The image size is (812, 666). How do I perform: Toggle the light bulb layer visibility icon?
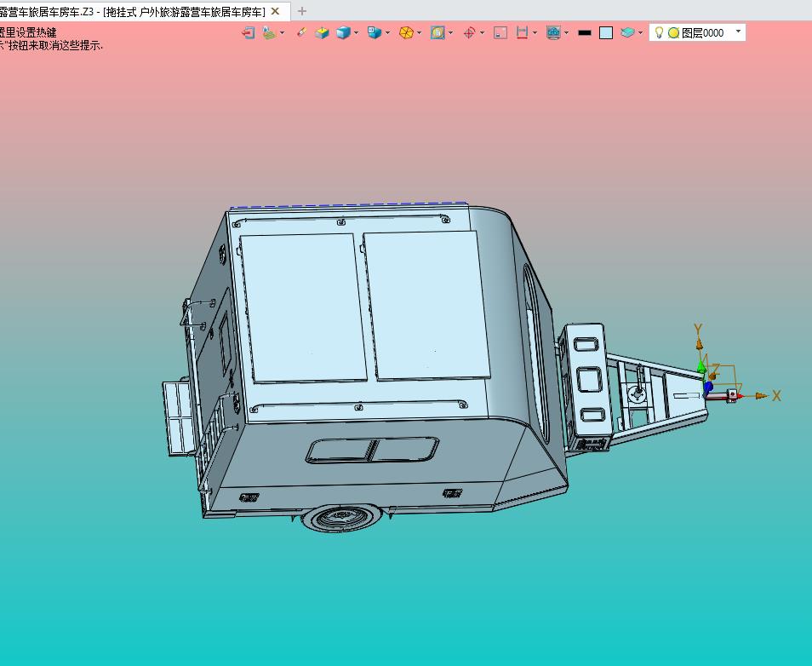pos(659,32)
